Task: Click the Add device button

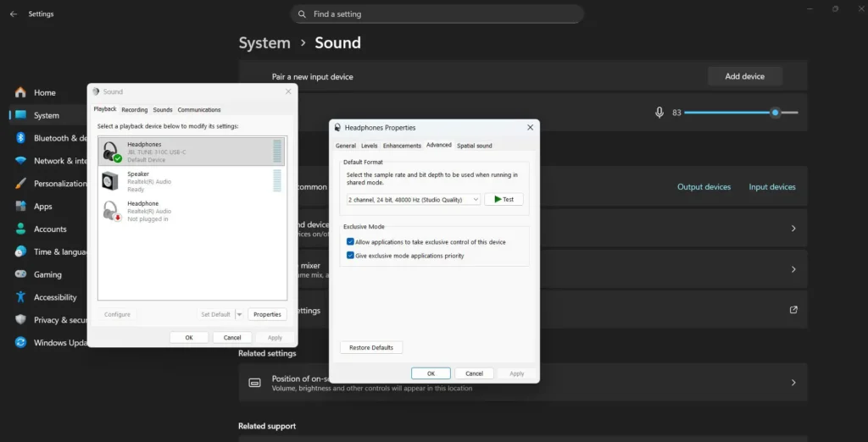Action: pyautogui.click(x=744, y=76)
